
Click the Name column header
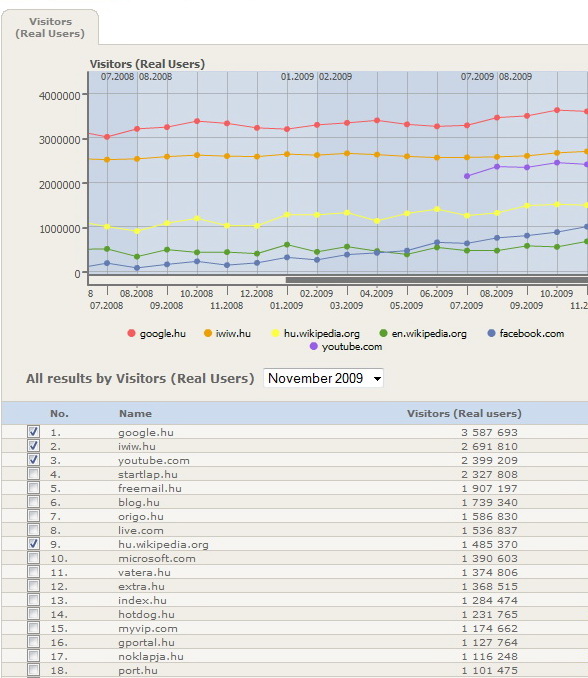click(x=135, y=413)
